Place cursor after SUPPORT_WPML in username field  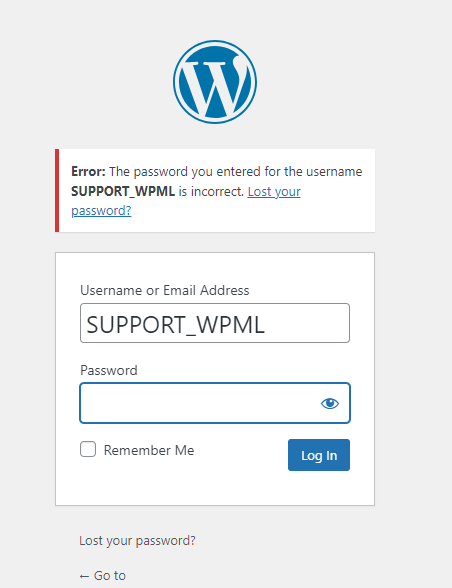[267, 324]
